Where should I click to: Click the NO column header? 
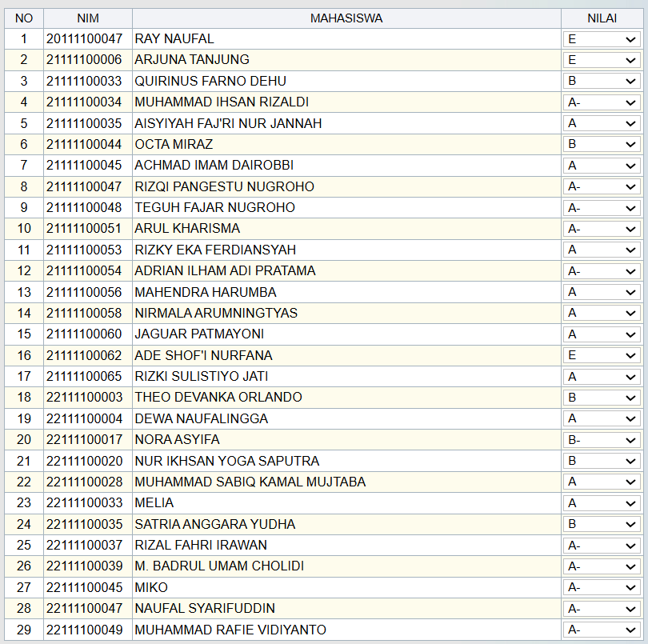tap(24, 18)
